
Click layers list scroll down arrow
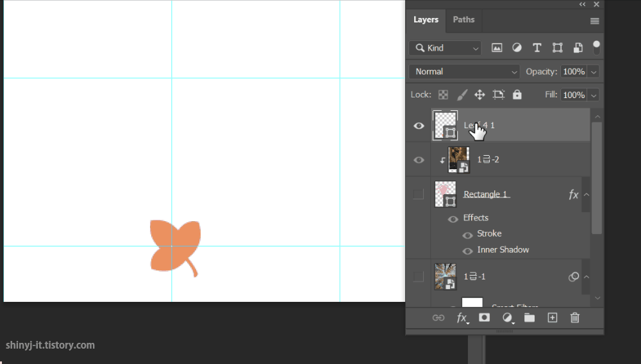click(x=597, y=298)
